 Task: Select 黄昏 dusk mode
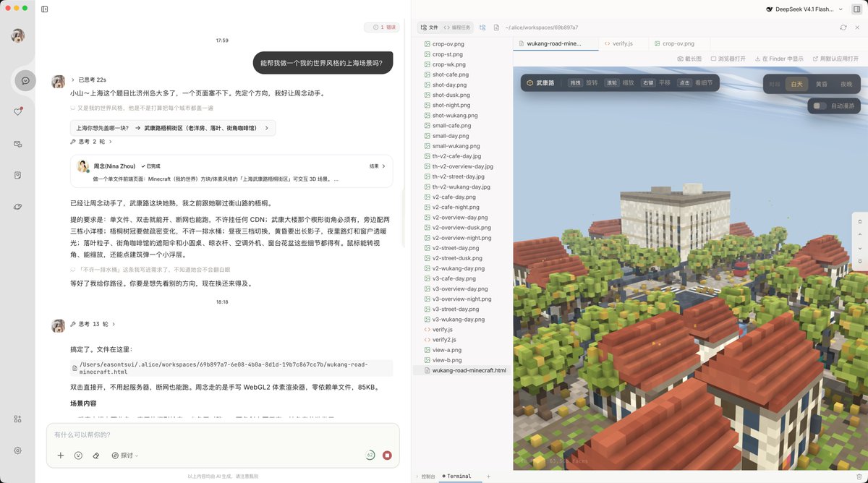(822, 85)
